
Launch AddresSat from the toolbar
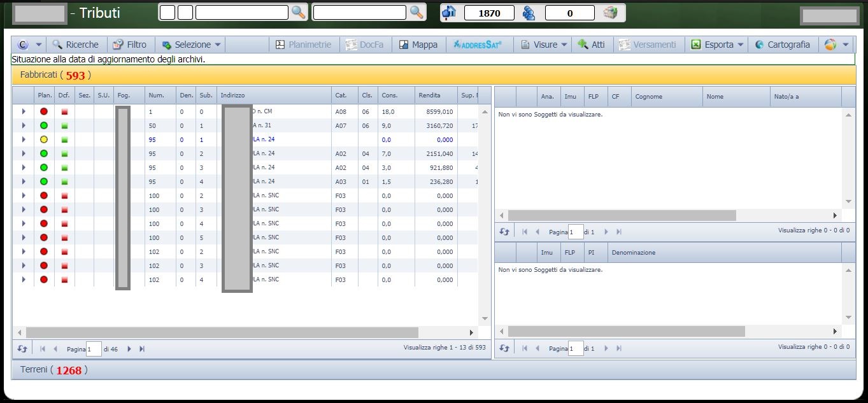tap(478, 45)
